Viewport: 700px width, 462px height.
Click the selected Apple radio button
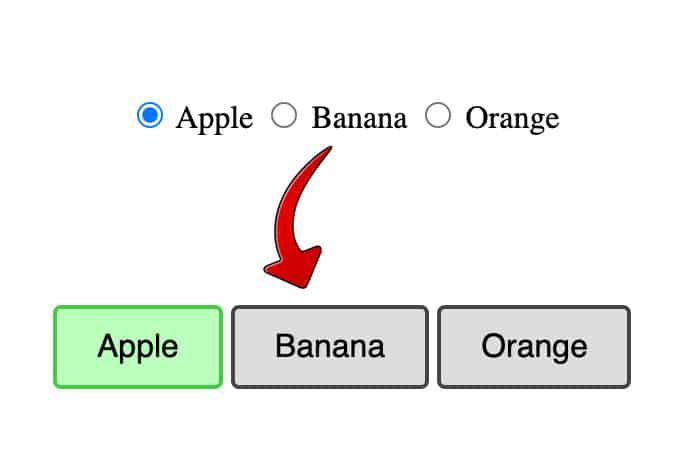click(x=150, y=117)
